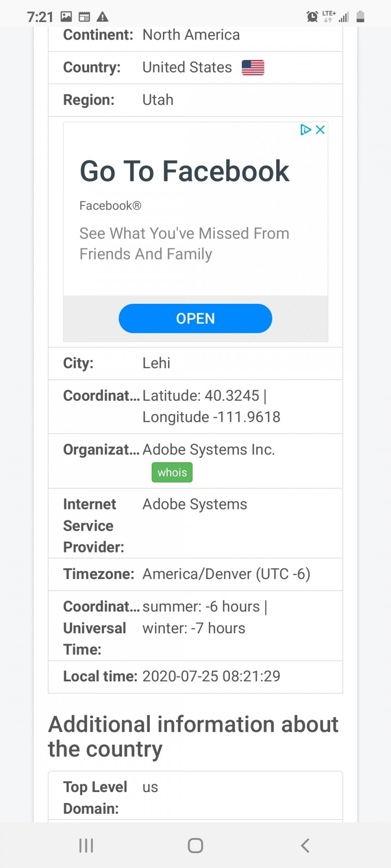Select the Adobe Systems Inc. organization text

pos(209,450)
